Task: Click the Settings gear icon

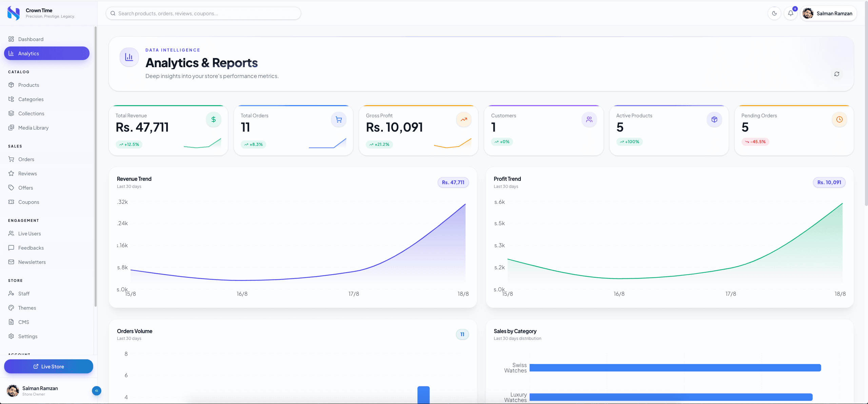Action: 11,336
